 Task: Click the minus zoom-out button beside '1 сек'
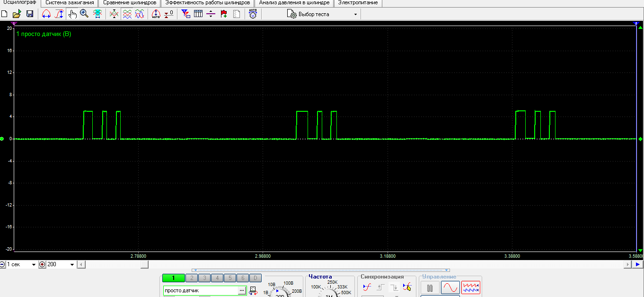pyautogui.click(x=3, y=264)
